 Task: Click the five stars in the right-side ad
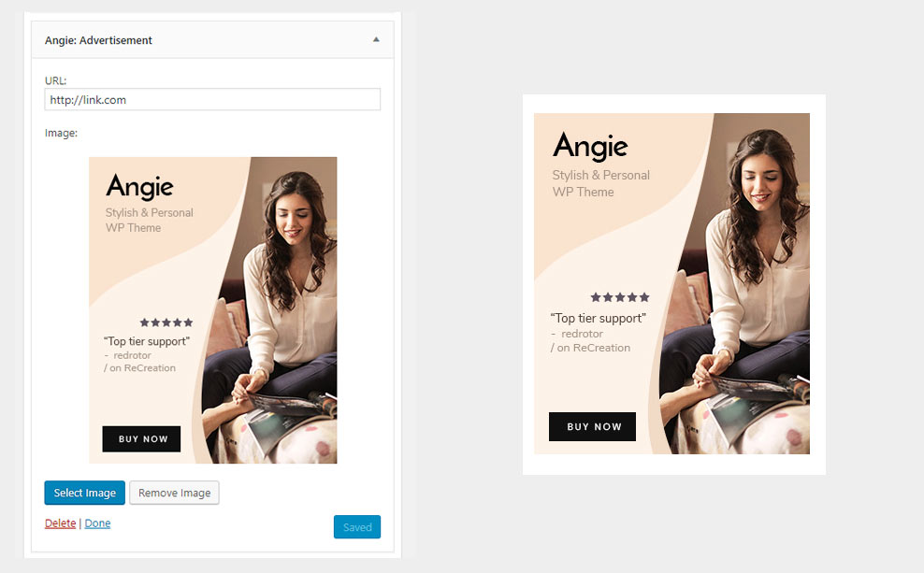click(x=619, y=297)
